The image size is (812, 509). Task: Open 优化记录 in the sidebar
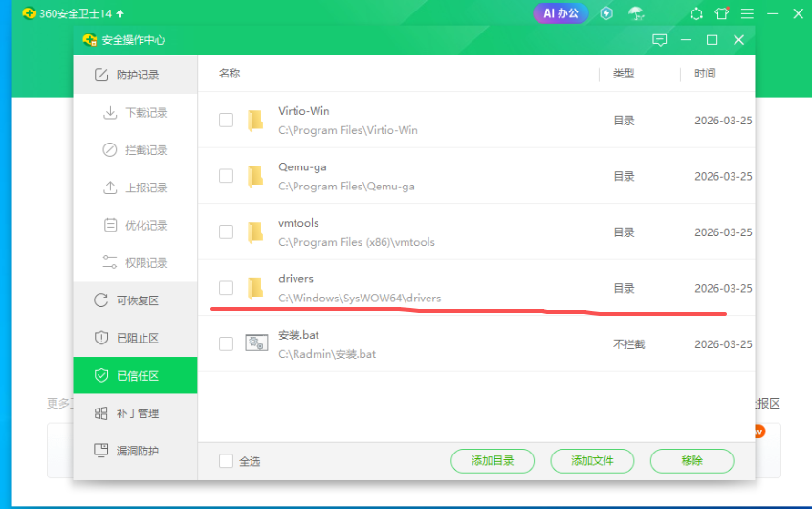coord(135,225)
